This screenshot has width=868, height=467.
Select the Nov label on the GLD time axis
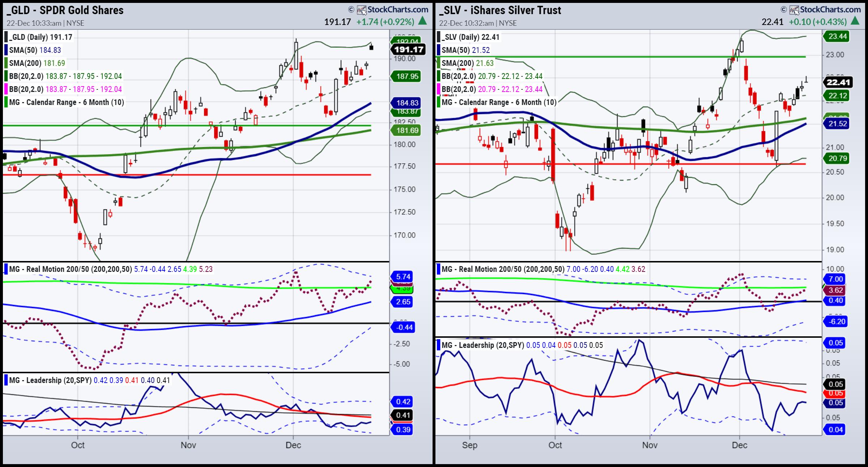(188, 445)
